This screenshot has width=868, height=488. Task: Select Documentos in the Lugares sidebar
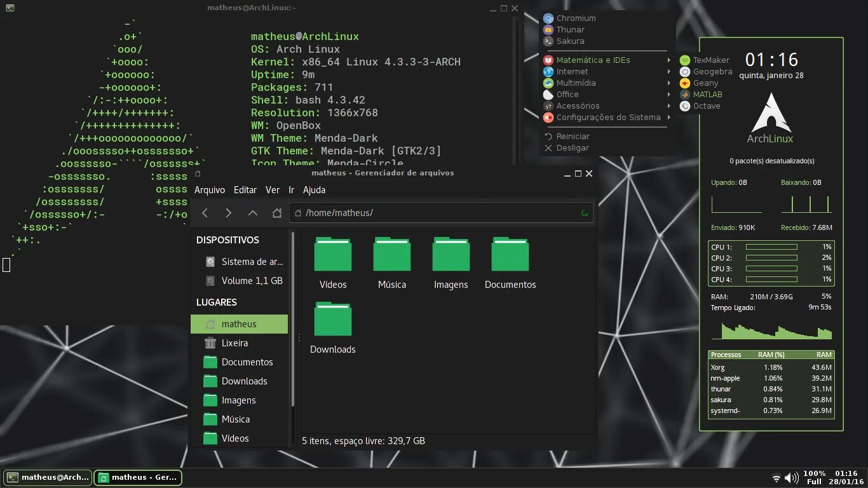click(x=239, y=362)
